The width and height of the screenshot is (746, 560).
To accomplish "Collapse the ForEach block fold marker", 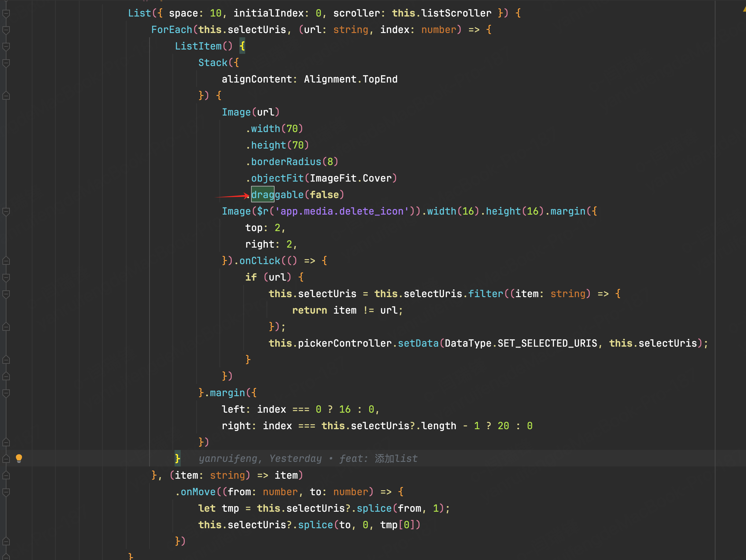I will 6,30.
